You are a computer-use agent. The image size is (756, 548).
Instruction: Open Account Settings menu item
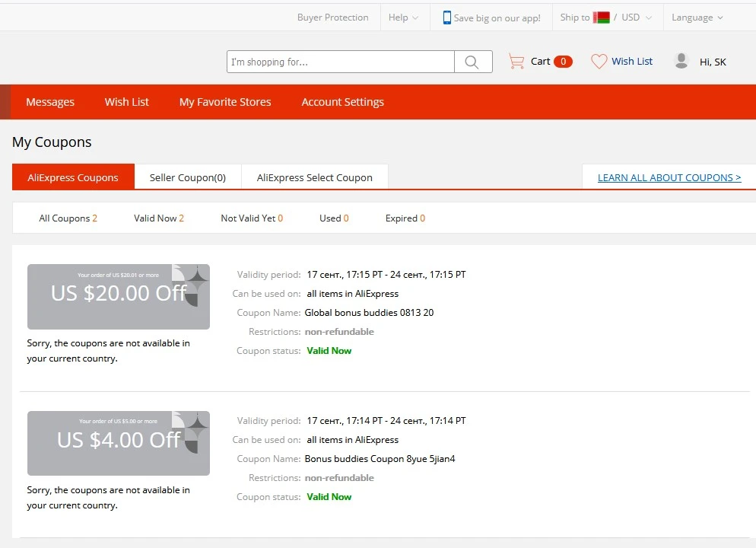tap(343, 102)
